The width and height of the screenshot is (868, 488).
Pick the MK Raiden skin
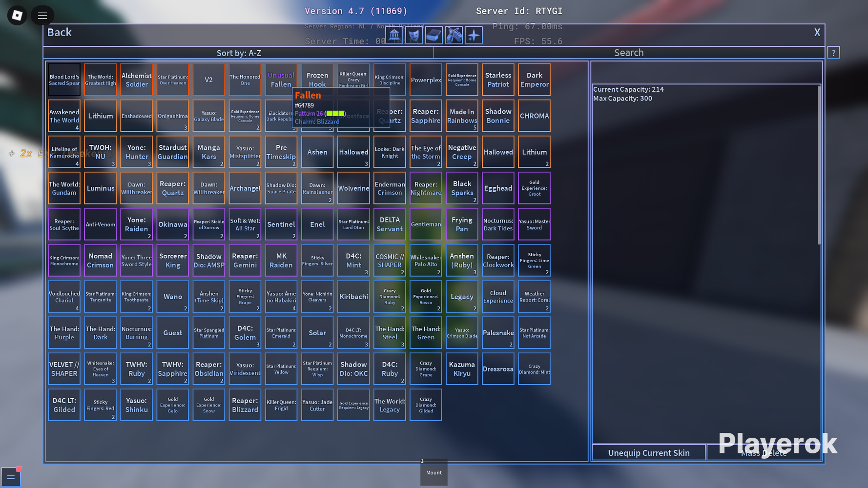click(x=281, y=260)
